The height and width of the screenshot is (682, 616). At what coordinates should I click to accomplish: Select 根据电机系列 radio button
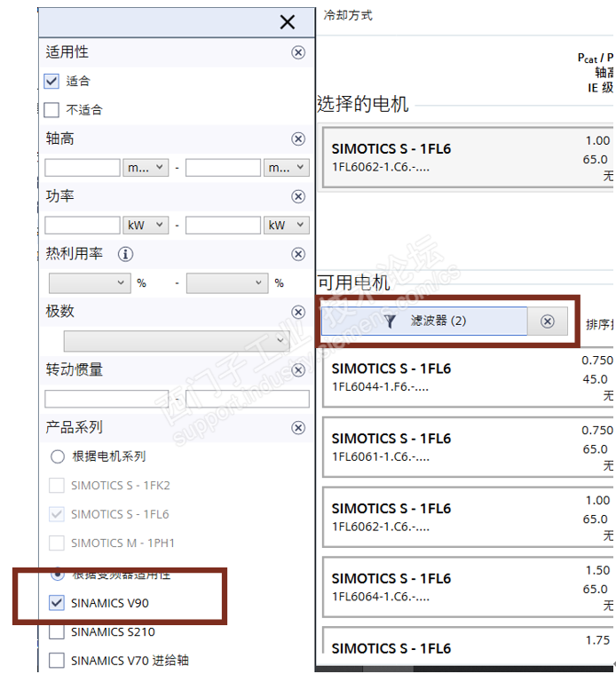58,456
